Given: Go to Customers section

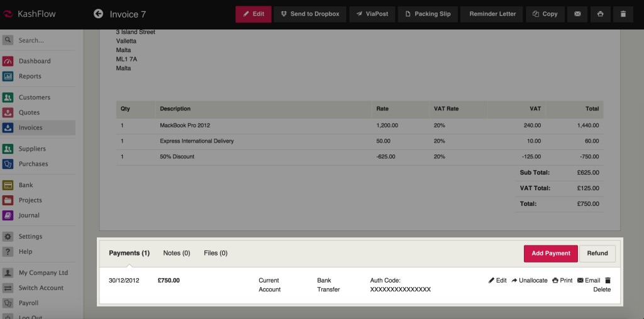Looking at the screenshot, I should (34, 97).
